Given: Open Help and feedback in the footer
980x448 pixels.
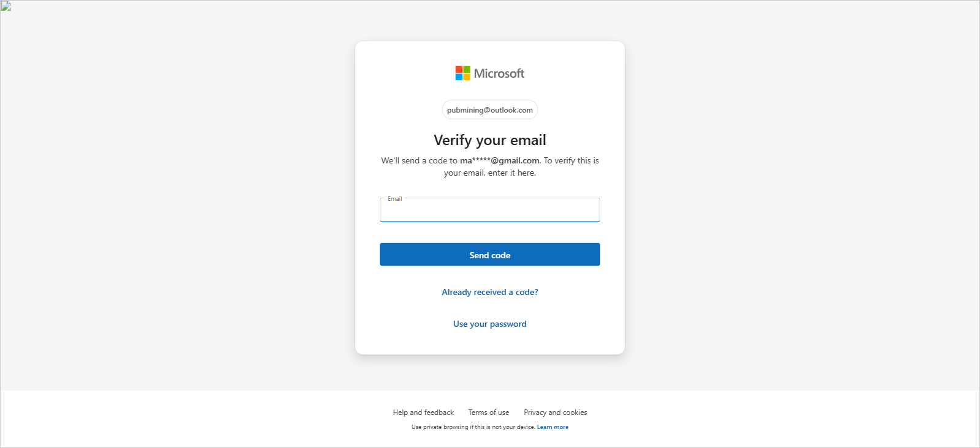Looking at the screenshot, I should [423, 413].
